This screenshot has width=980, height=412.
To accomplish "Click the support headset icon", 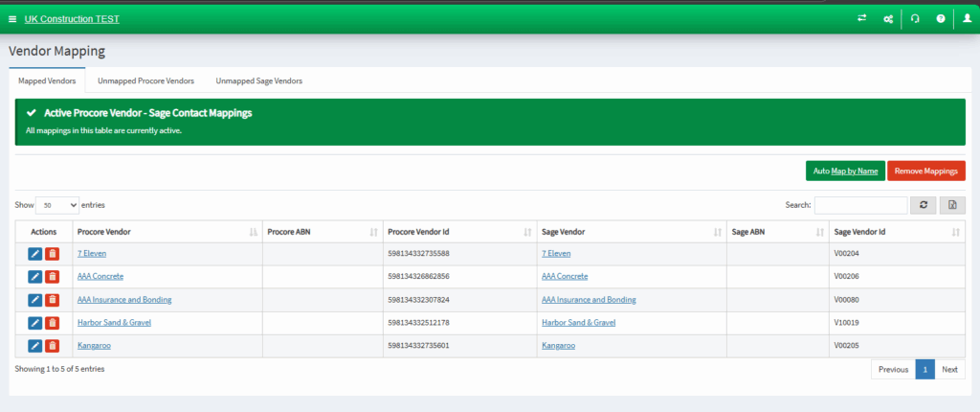I will pos(915,19).
